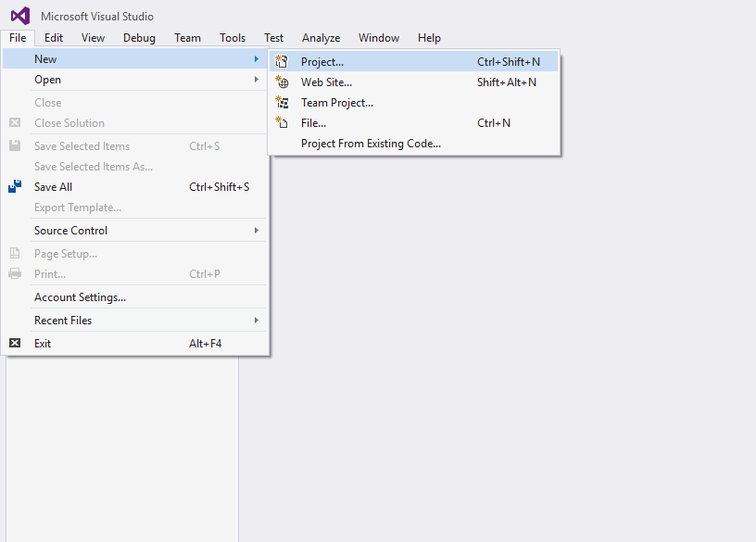
Task: Select Save All menu item
Action: 135,186
